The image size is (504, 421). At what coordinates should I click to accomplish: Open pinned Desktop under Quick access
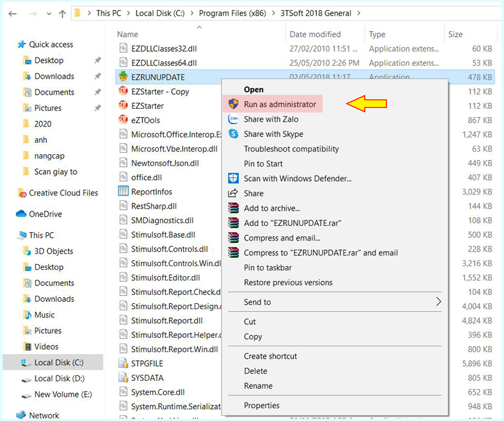[49, 60]
